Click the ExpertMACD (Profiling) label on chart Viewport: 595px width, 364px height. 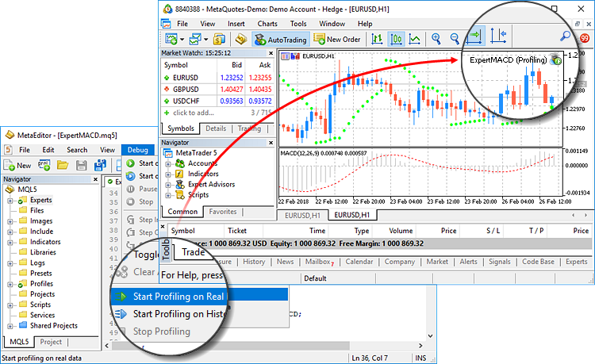pos(508,60)
